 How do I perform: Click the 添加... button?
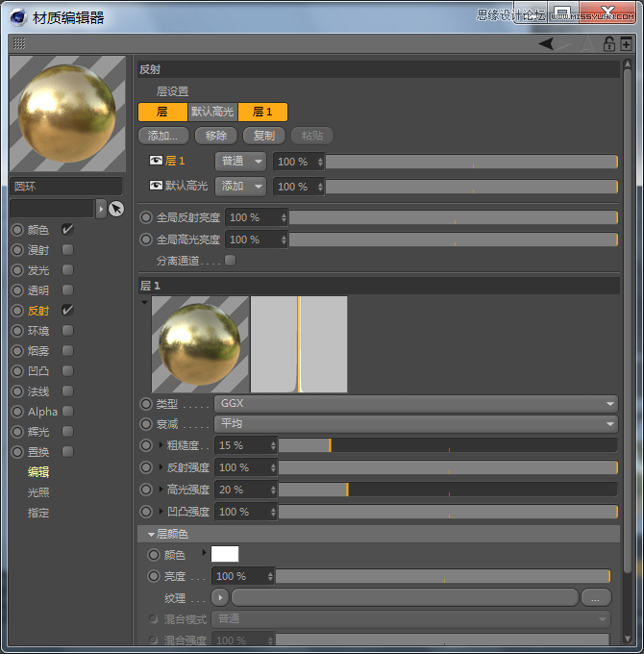[x=163, y=136]
